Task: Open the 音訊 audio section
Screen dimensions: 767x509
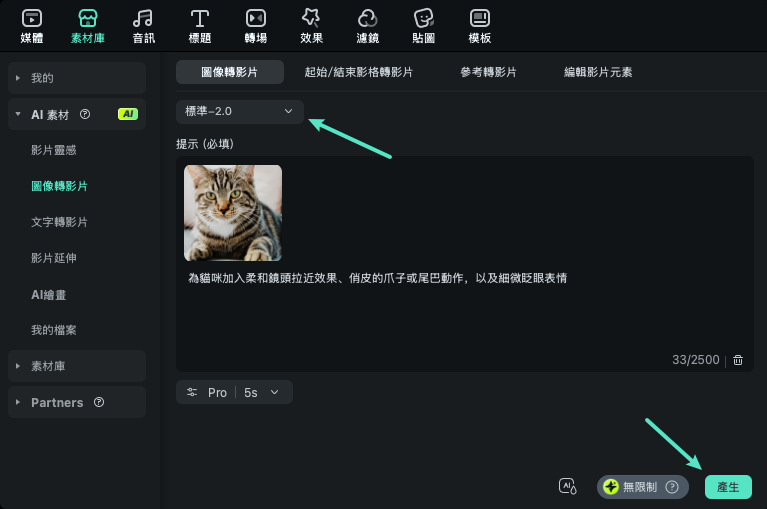Action: (144, 26)
